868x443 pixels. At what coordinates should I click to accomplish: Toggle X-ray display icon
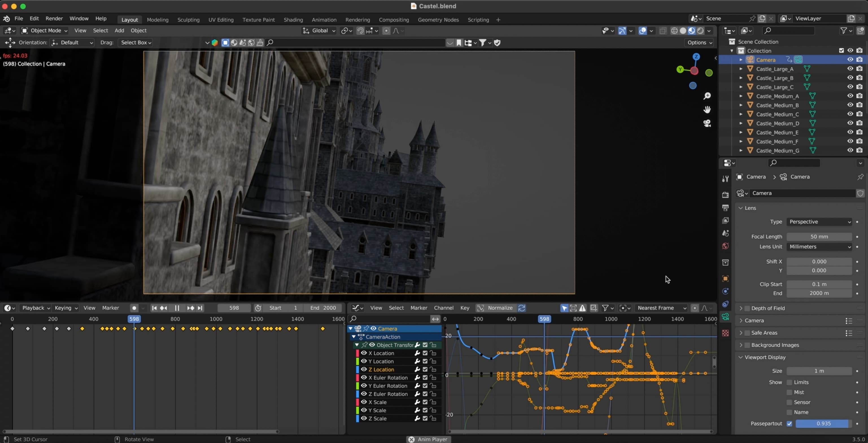[x=663, y=31]
